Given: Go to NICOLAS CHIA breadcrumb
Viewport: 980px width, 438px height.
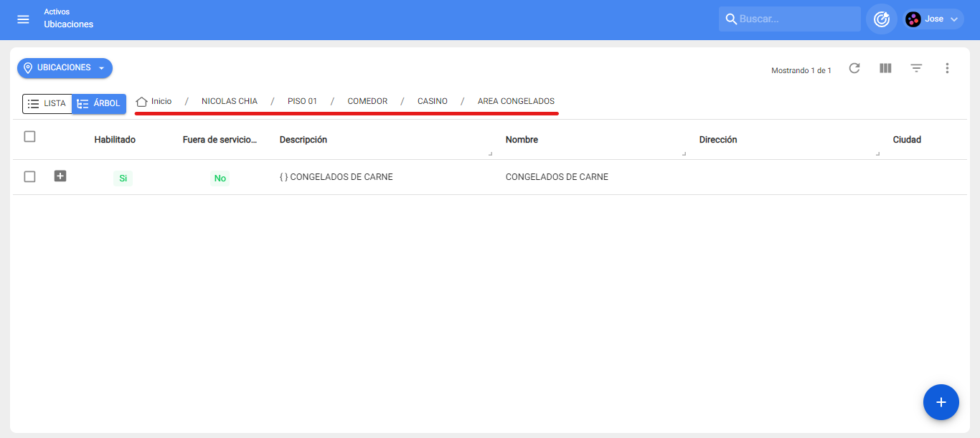Looking at the screenshot, I should (x=229, y=102).
